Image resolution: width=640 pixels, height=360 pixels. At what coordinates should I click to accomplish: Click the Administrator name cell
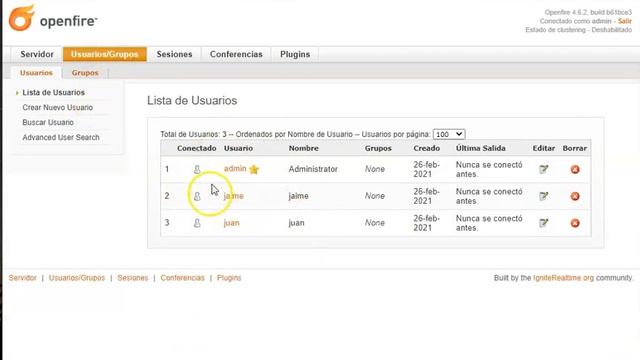pyautogui.click(x=313, y=169)
